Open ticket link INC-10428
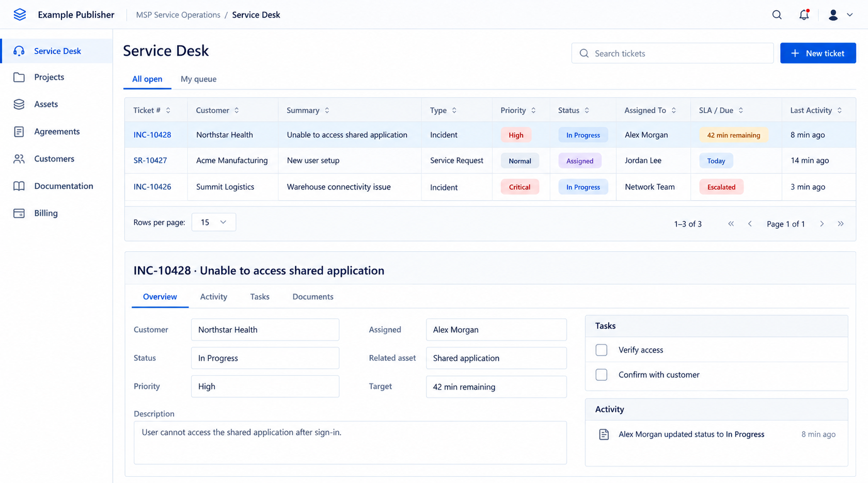 coord(152,135)
